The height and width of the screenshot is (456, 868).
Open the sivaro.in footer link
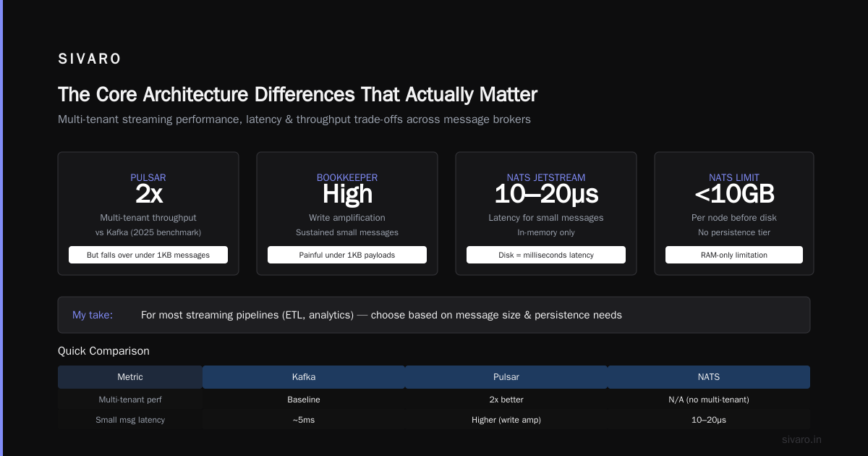802,439
